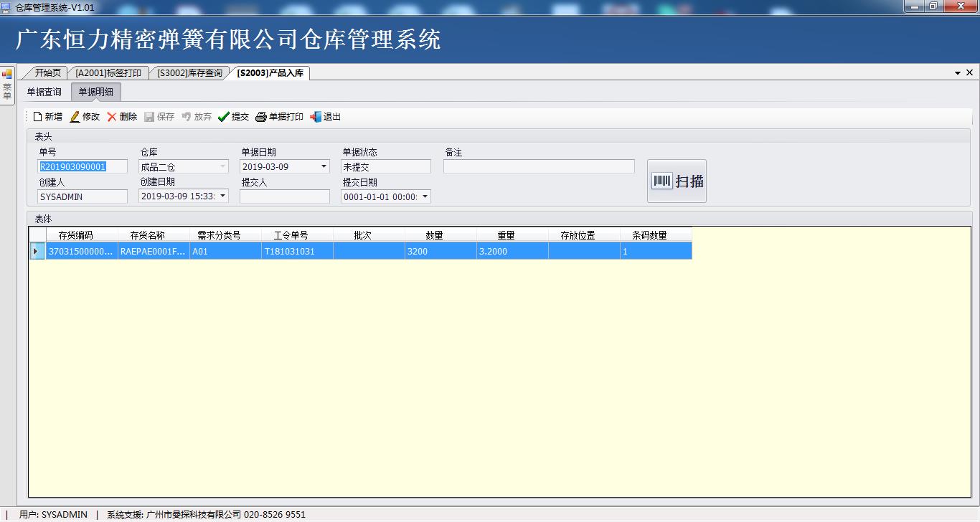
Task: Click the 修改 (edit) pencil icon
Action: click(75, 117)
